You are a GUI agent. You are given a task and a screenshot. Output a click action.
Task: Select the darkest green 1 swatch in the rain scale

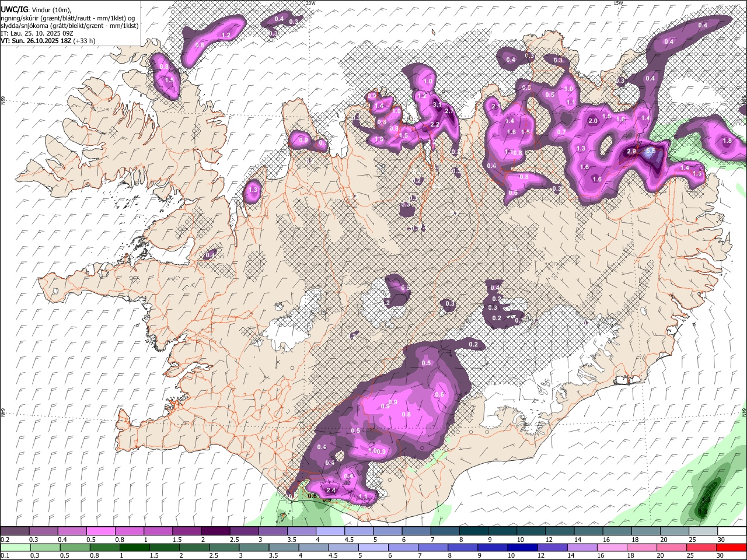(134, 548)
